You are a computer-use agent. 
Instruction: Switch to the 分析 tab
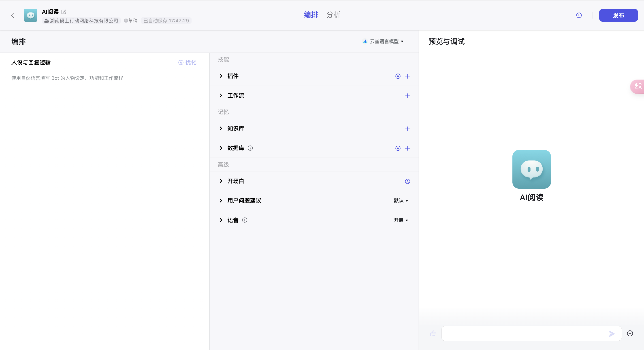coord(333,15)
